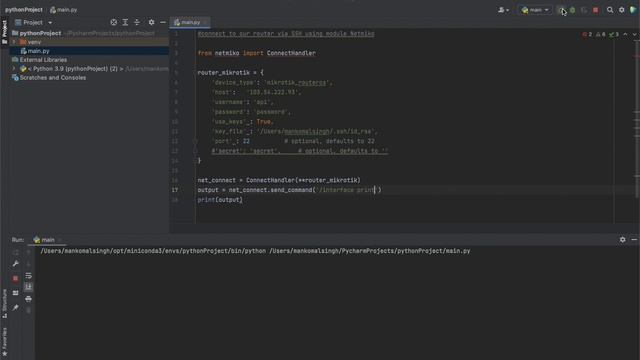This screenshot has height=360, width=640.
Task: Click restore layout icon in Run panel
Action: point(16,293)
